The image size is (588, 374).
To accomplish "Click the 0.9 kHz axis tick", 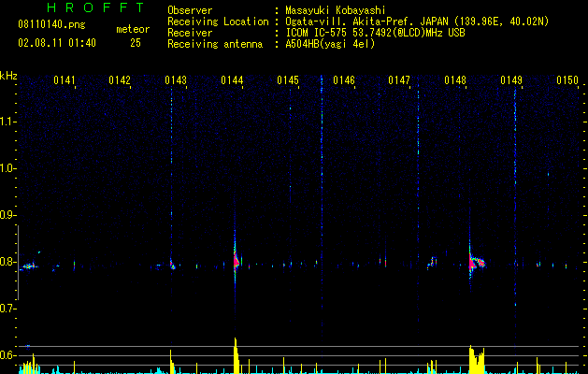I will 8,215.
